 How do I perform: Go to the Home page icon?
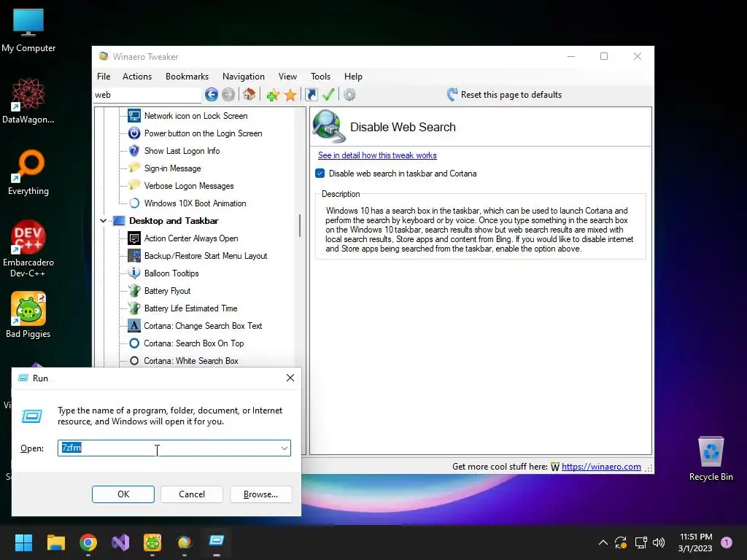coord(249,94)
